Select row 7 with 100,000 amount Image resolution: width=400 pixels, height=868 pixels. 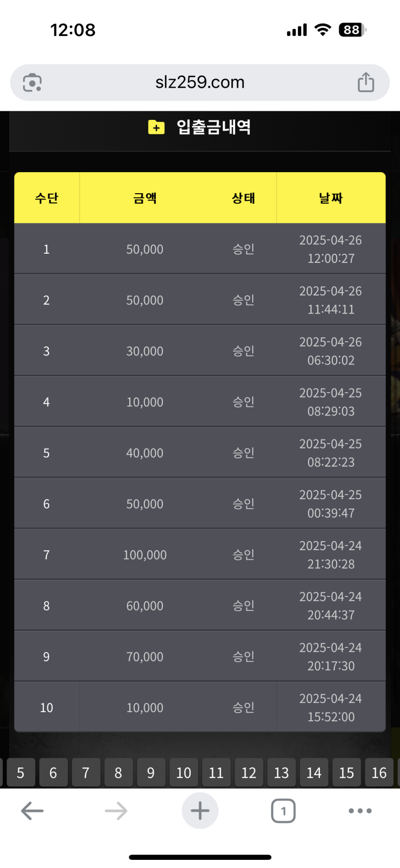(x=200, y=554)
